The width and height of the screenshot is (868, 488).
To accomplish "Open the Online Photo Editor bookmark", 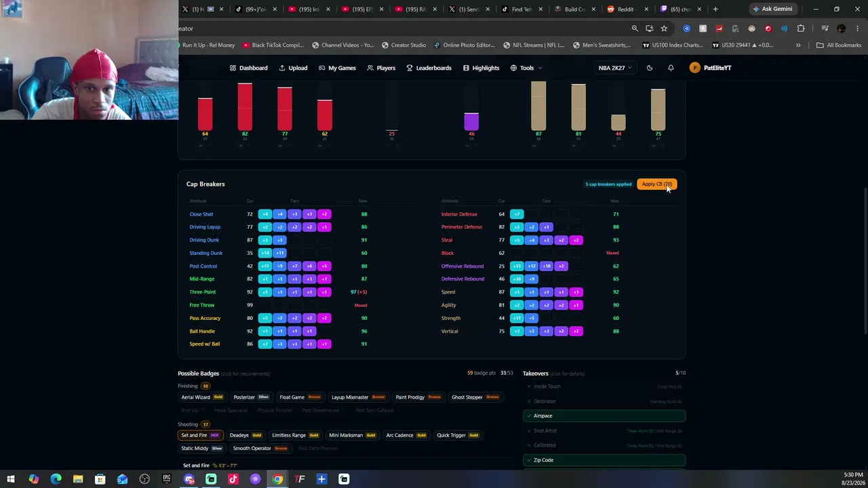I will click(465, 45).
